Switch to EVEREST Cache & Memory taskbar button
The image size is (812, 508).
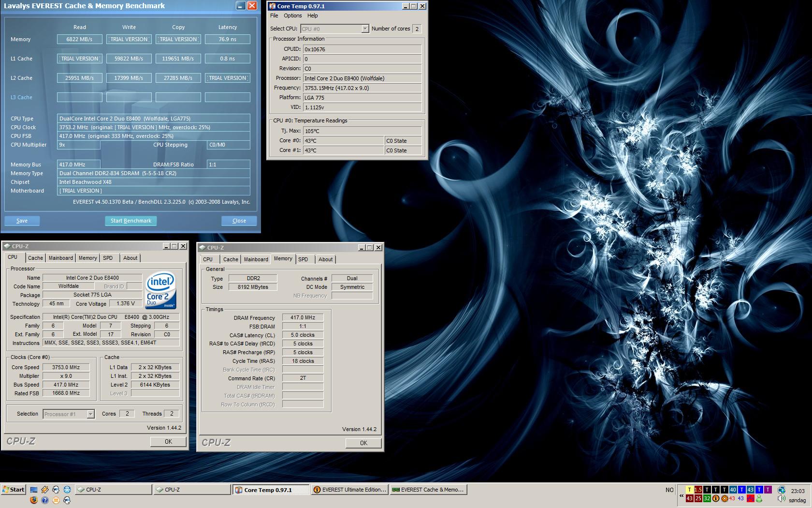pyautogui.click(x=428, y=490)
